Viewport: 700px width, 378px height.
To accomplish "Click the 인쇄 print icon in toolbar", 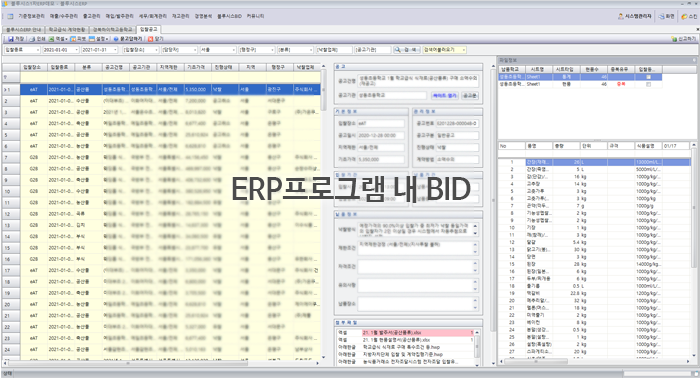I will pyautogui.click(x=33, y=39).
